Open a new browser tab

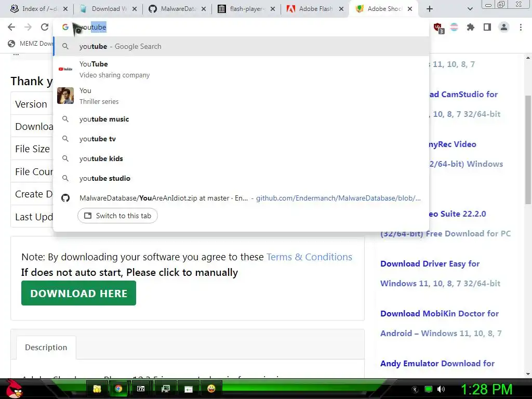[430, 9]
